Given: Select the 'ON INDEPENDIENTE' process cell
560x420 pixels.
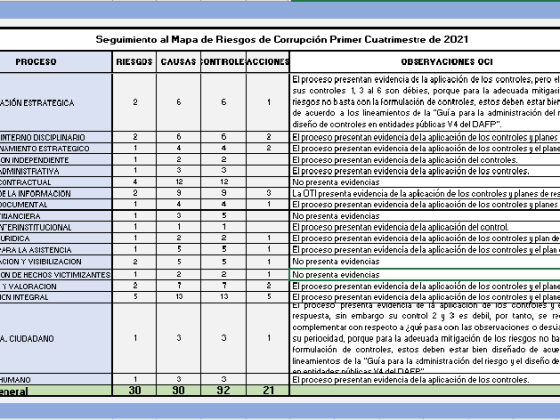Looking at the screenshot, I should click(x=56, y=160).
